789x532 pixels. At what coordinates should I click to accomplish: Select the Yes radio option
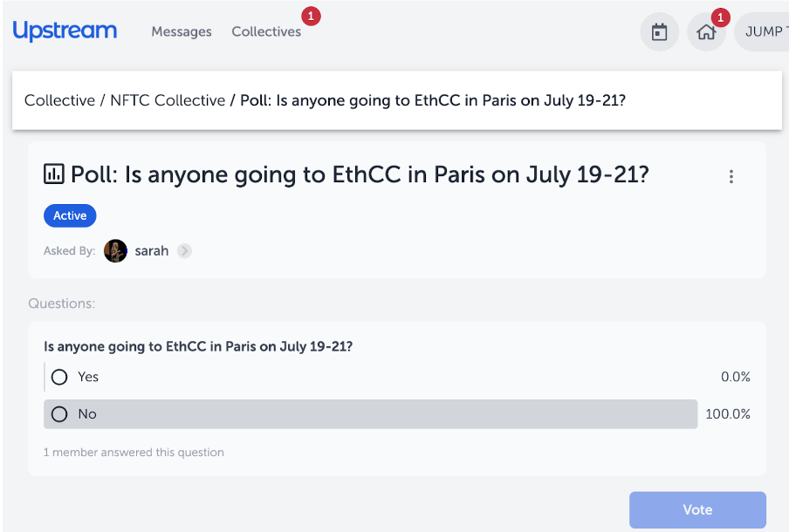click(x=59, y=377)
